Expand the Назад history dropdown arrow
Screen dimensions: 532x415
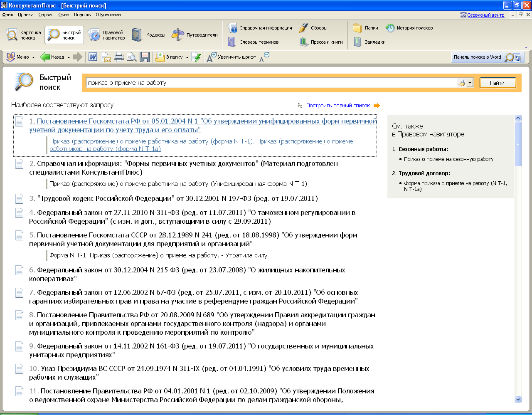click(69, 57)
